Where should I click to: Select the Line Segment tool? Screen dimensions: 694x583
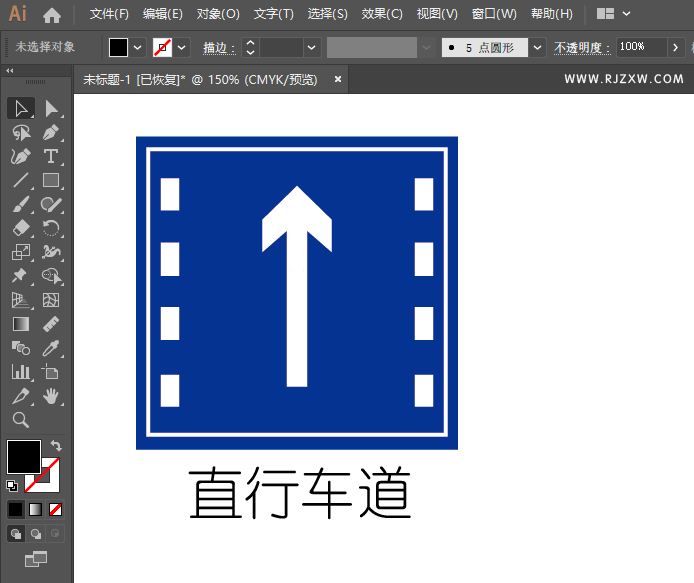pyautogui.click(x=20, y=180)
